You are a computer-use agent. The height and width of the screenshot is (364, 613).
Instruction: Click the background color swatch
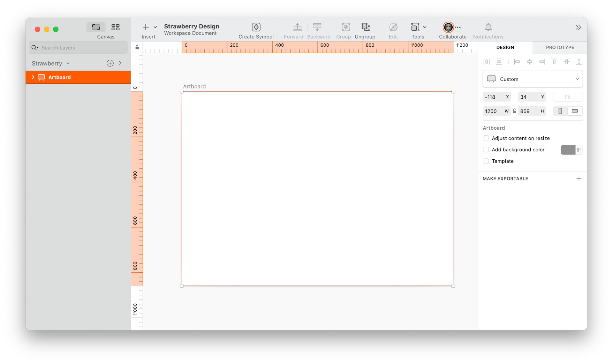[x=568, y=150]
